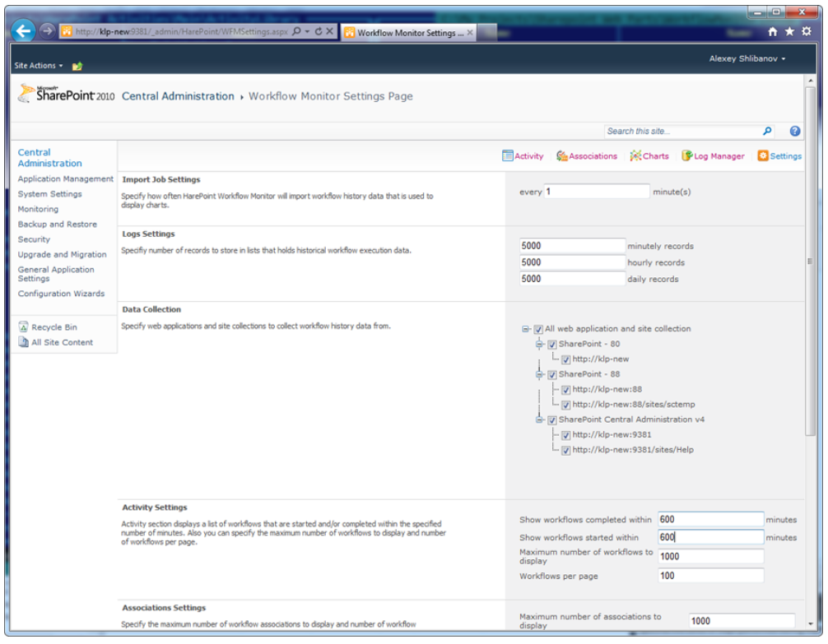828x644 pixels.
Task: Go forward with the browser forward arrow
Action: pos(48,31)
